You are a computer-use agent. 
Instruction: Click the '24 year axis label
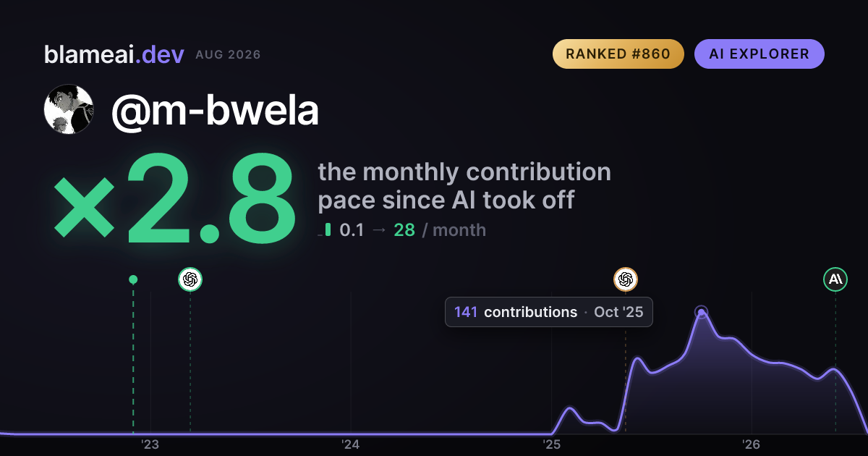coord(350,444)
